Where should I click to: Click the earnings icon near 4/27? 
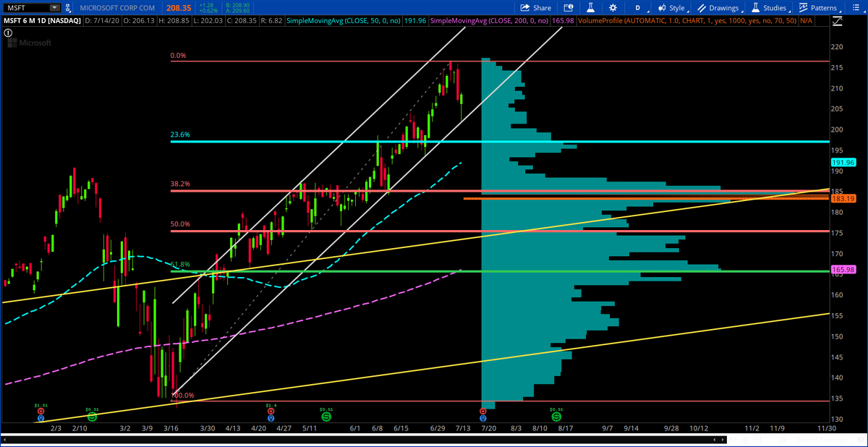click(270, 412)
